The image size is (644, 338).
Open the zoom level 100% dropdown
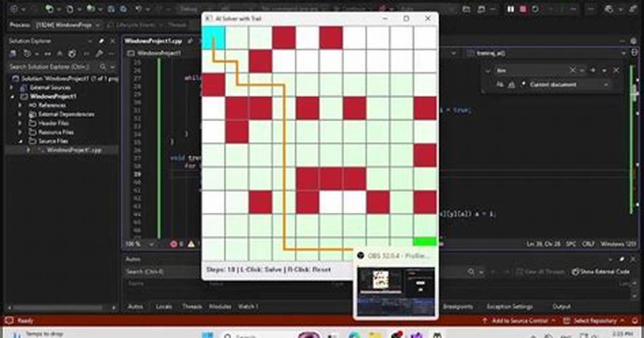(141, 244)
